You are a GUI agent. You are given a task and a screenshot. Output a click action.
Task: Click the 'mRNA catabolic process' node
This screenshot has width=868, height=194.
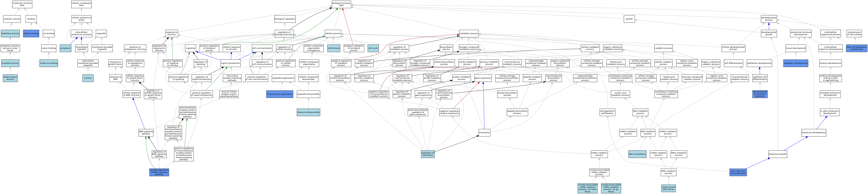[599, 154]
